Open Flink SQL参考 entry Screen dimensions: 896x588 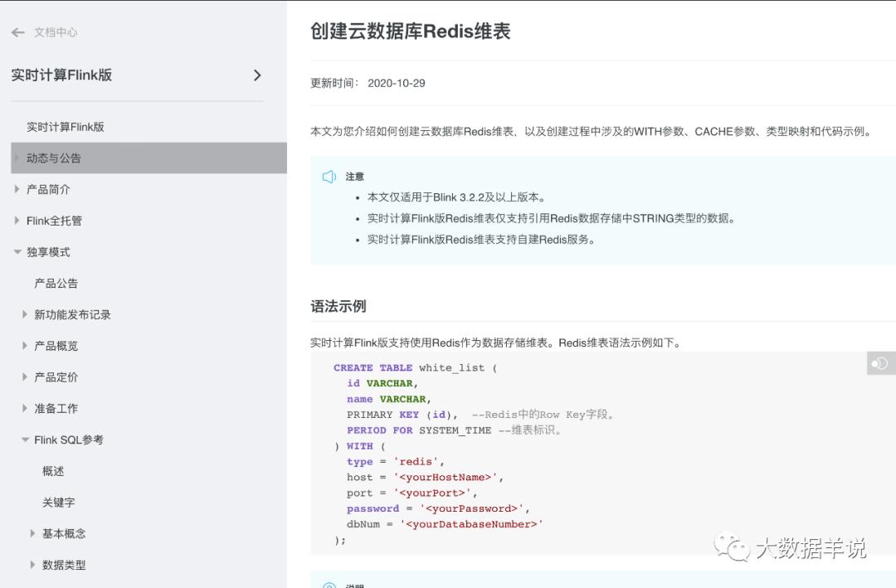[x=69, y=440]
